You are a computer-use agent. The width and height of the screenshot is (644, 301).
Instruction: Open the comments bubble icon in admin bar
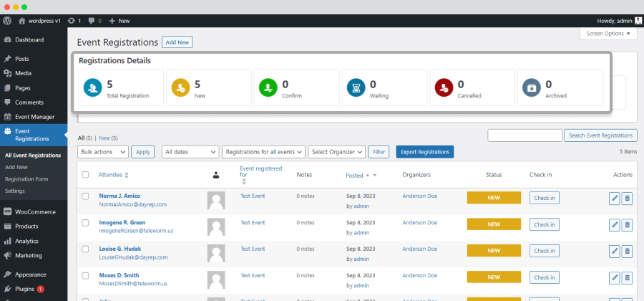coord(92,21)
